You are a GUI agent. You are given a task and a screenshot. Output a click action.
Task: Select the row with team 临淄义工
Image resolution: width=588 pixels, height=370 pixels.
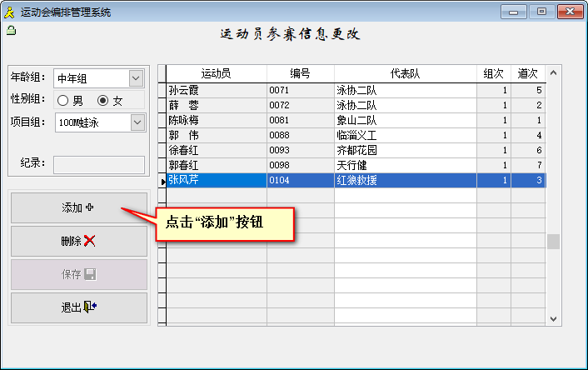[x=405, y=135]
